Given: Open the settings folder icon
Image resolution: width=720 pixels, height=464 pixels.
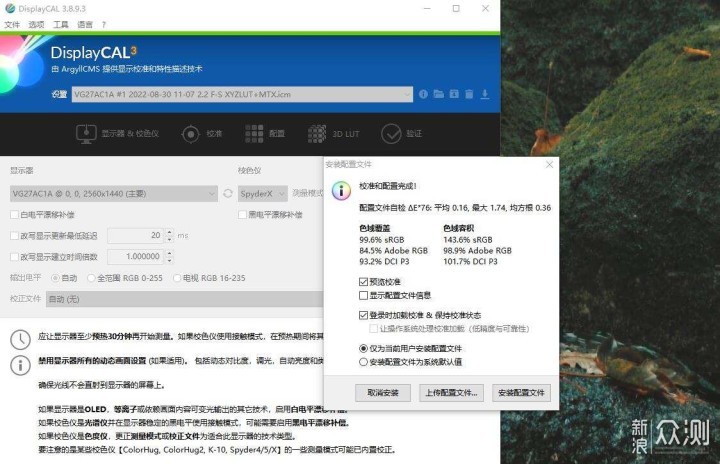Looking at the screenshot, I should pyautogui.click(x=439, y=94).
